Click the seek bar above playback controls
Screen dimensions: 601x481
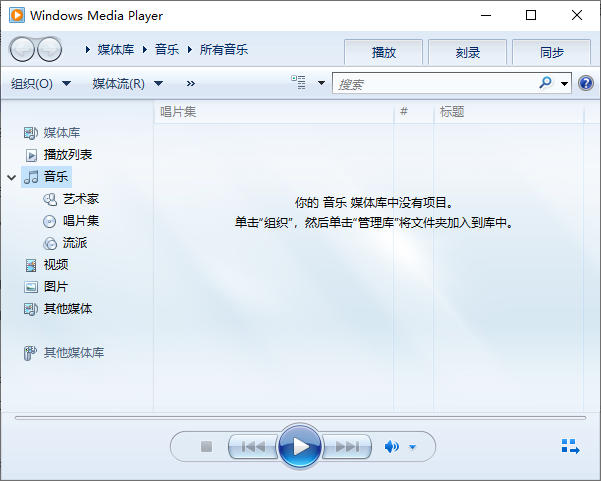coord(300,417)
